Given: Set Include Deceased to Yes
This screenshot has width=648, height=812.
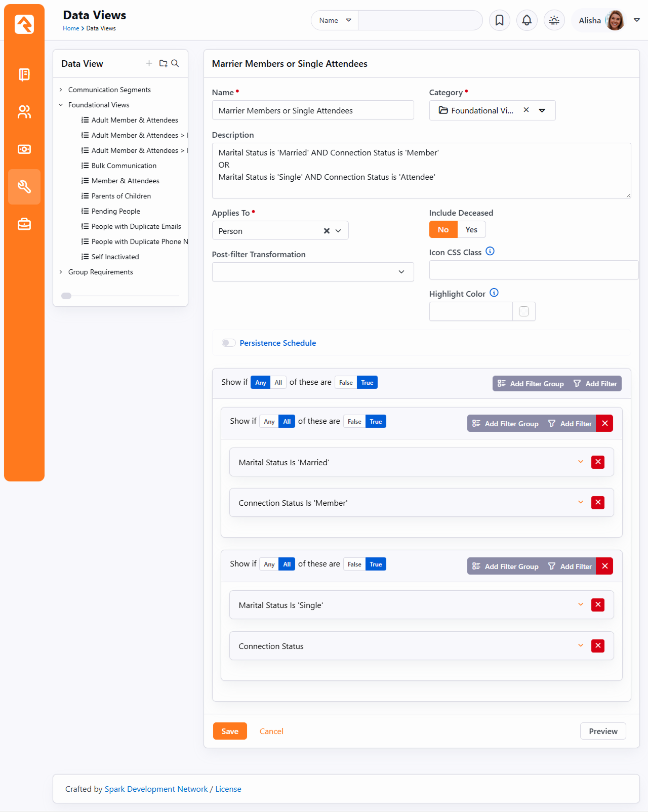Looking at the screenshot, I should click(471, 230).
